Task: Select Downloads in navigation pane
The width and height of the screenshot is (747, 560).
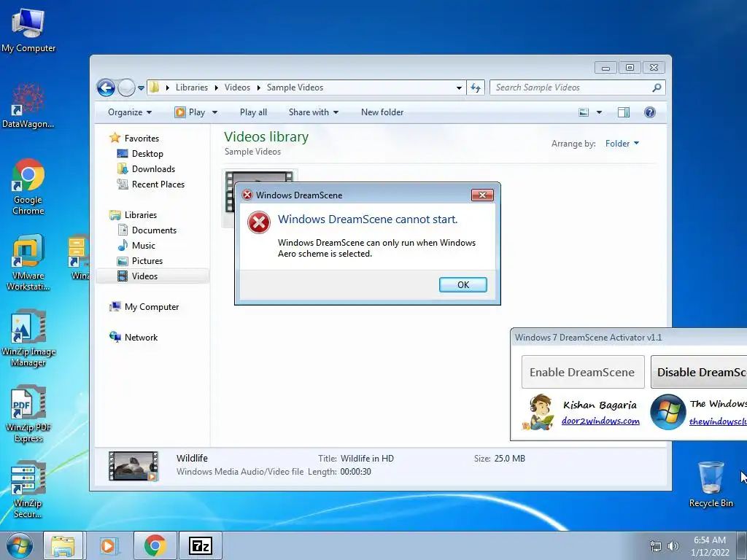Action: [x=153, y=169]
